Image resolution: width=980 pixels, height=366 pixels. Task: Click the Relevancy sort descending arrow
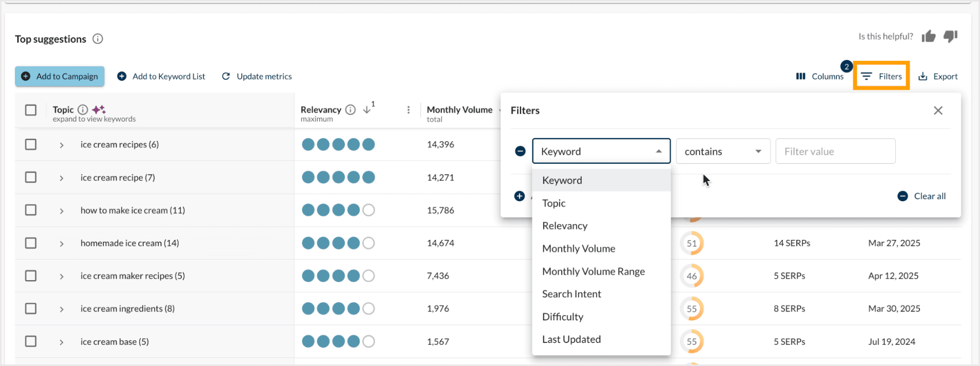click(367, 110)
